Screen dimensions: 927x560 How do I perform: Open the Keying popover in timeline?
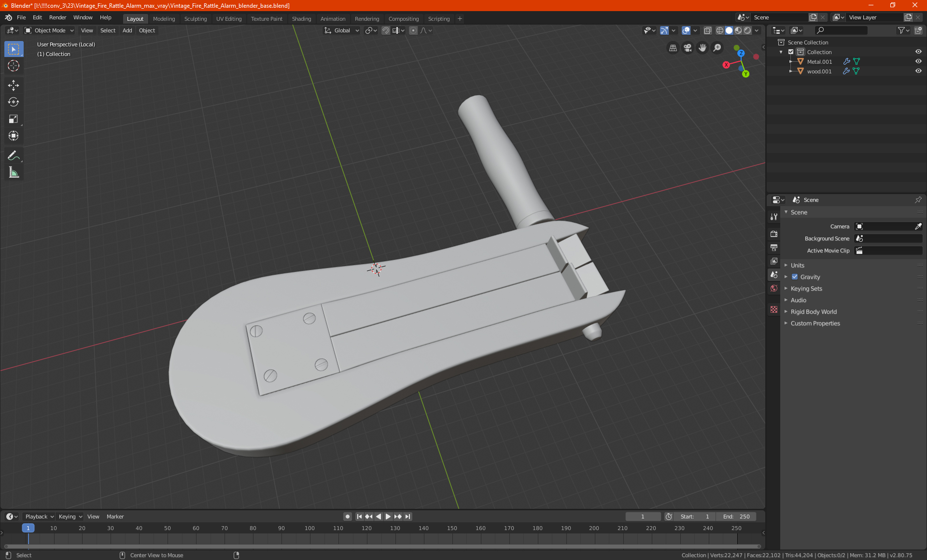(70, 517)
